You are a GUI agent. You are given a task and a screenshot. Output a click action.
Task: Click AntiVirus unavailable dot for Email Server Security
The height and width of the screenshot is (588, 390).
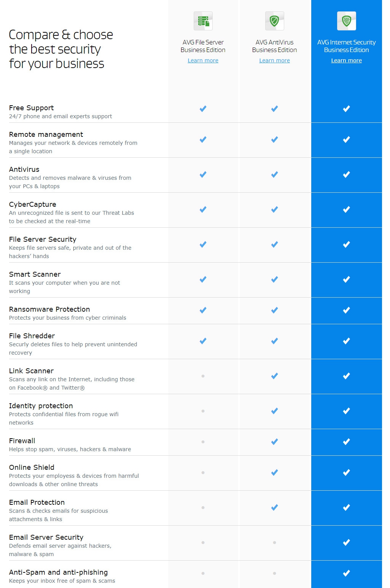tap(274, 542)
